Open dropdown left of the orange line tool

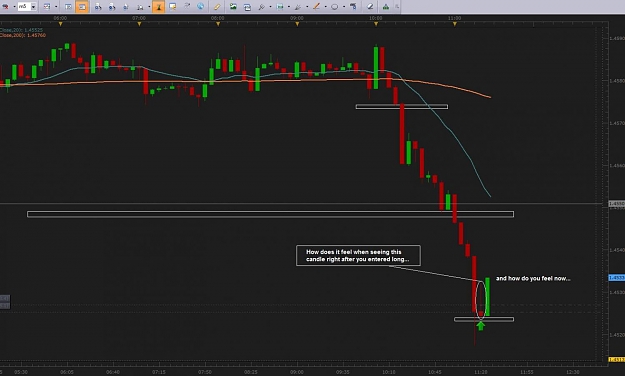(307, 7)
